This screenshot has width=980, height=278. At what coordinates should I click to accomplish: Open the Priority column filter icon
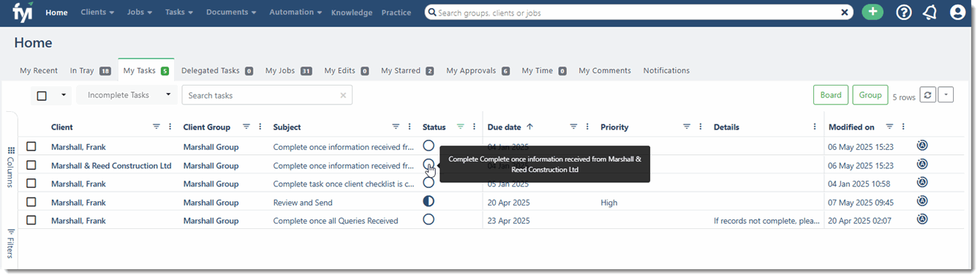(x=686, y=127)
